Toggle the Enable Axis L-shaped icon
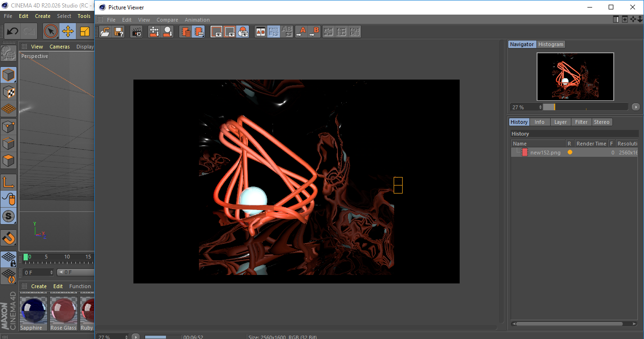The width and height of the screenshot is (644, 339). pyautogui.click(x=8, y=182)
